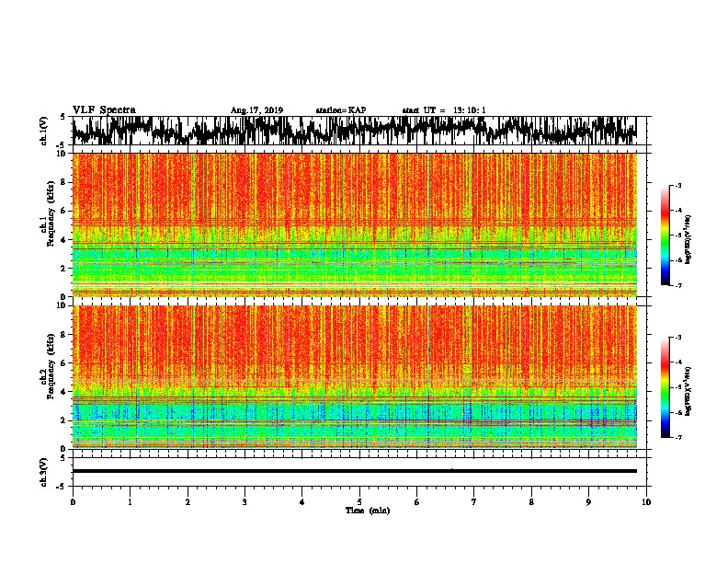The height and width of the screenshot is (563, 728).
Task: Click the ch.3(V) axis label
Action: tap(44, 473)
